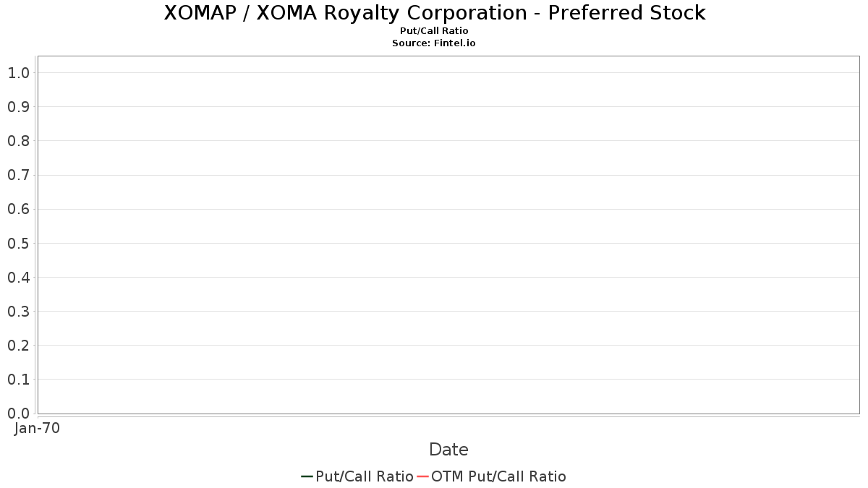Click the 0.8 y-axis label
The width and height of the screenshot is (868, 488).
pyautogui.click(x=18, y=141)
